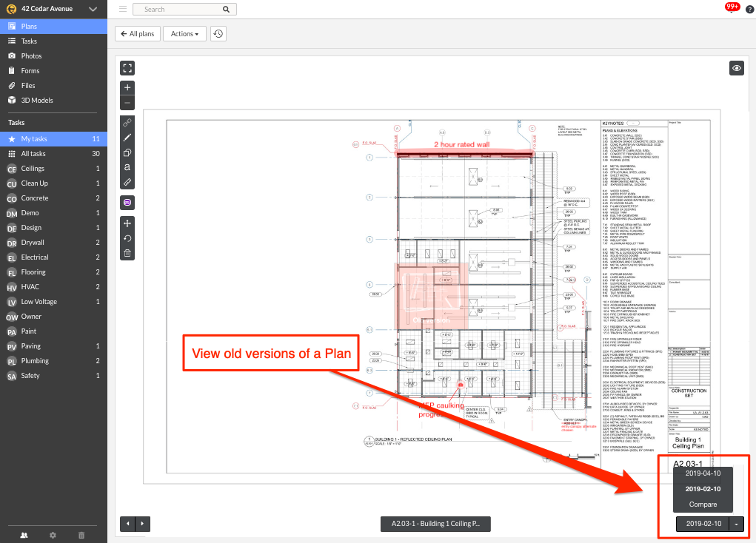
Task: Click the purple 360 photo tool
Action: (x=127, y=202)
